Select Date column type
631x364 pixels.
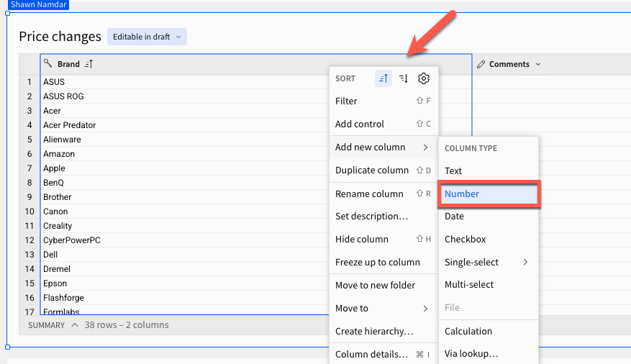click(x=489, y=217)
